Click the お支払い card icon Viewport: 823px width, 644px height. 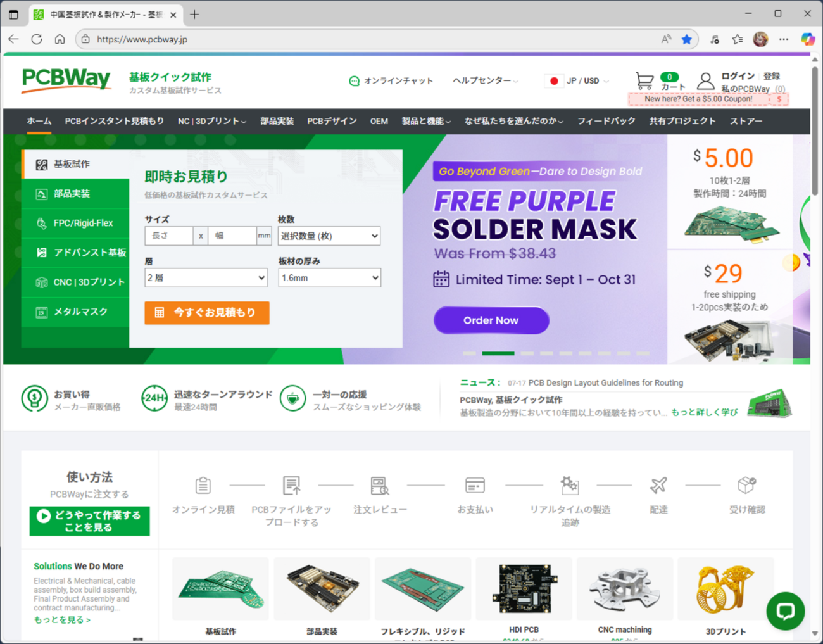click(x=475, y=486)
